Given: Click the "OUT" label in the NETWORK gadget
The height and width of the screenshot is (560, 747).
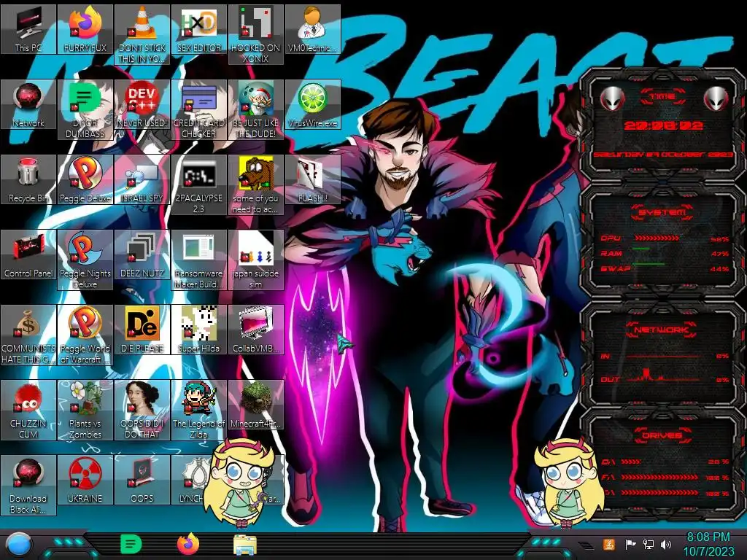Looking at the screenshot, I should tap(611, 379).
